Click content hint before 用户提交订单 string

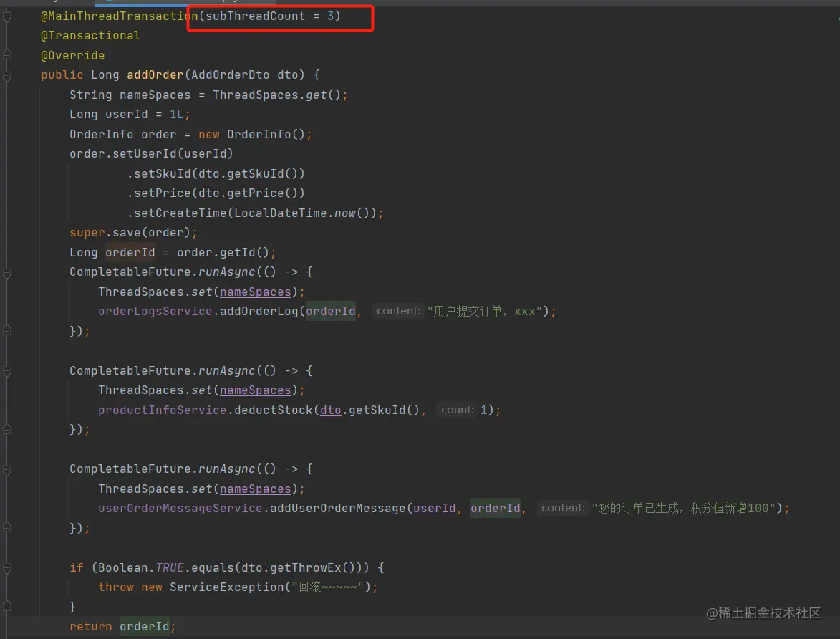coord(398,311)
